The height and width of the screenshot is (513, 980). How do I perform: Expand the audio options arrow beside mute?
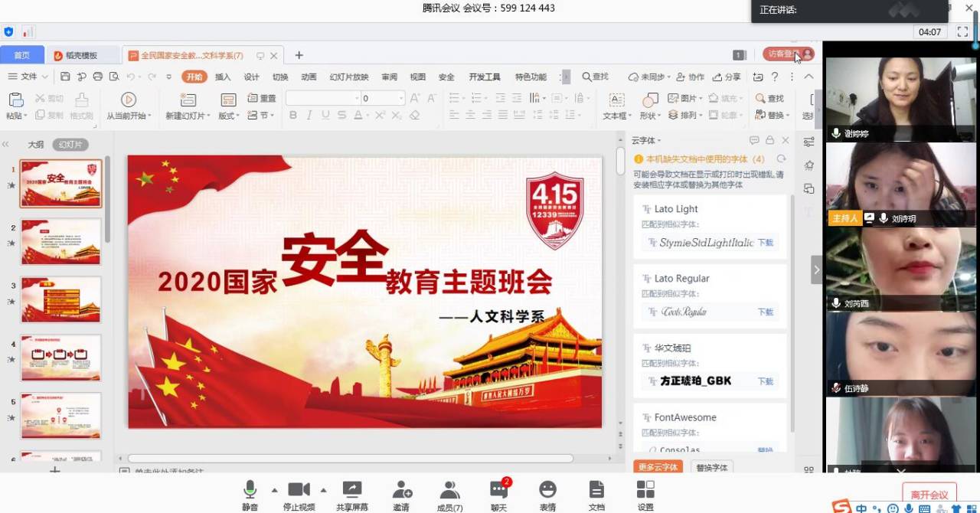[274, 490]
